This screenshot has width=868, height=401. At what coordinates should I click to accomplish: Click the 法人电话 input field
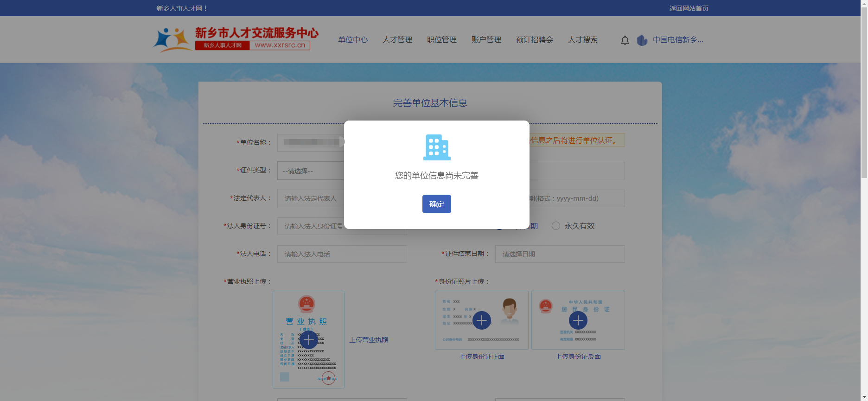pyautogui.click(x=342, y=254)
